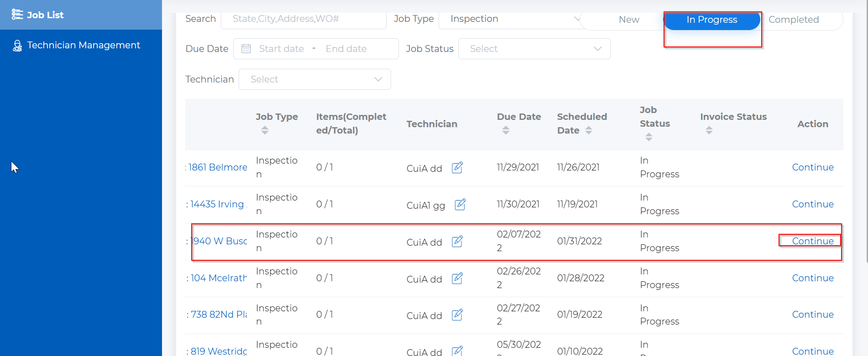Click the Technician column header

click(432, 124)
